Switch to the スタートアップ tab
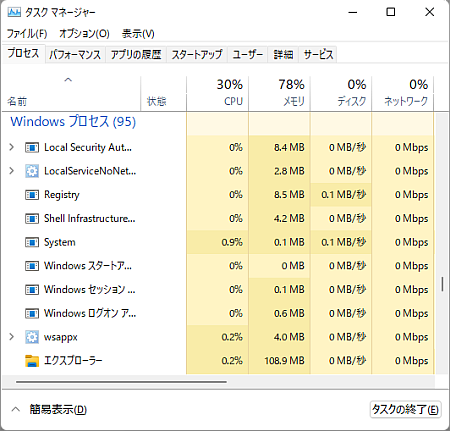The image size is (450, 431). coord(197,54)
